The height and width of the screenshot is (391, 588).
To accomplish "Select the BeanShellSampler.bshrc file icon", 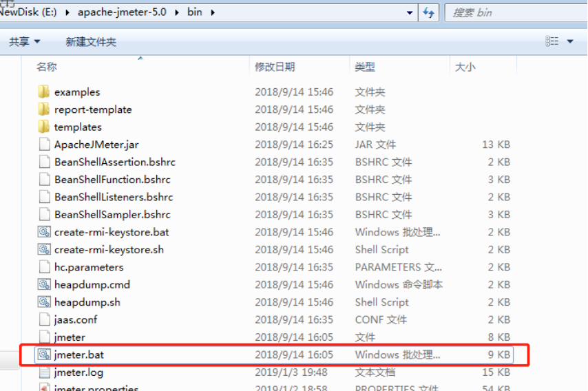I will tap(44, 215).
